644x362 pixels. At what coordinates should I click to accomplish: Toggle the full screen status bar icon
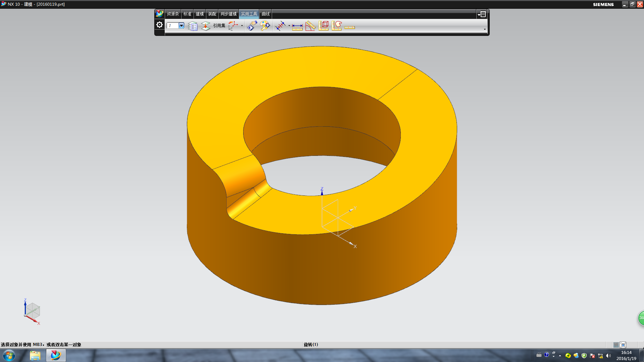click(x=623, y=345)
